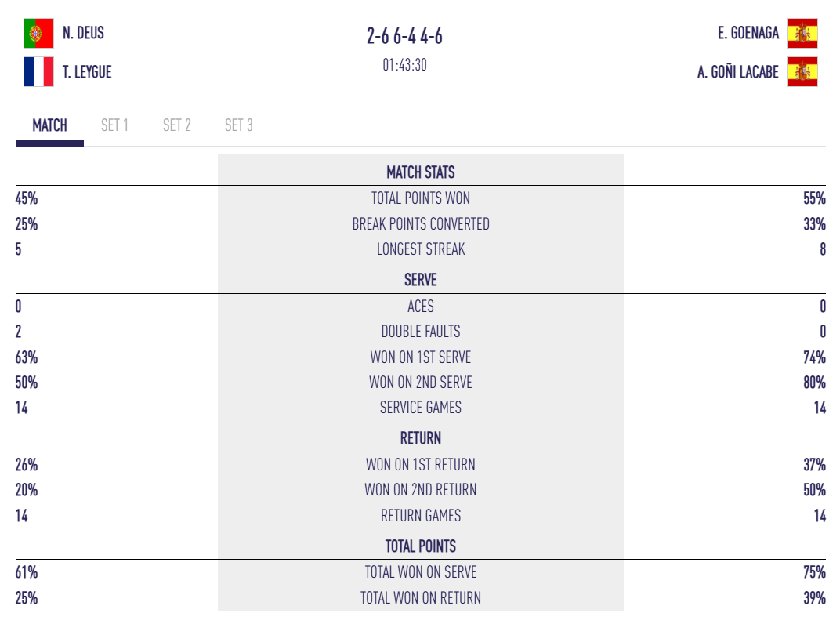840x624 pixels.
Task: Select the DOUBLE FAULTS row label
Action: pos(420,332)
